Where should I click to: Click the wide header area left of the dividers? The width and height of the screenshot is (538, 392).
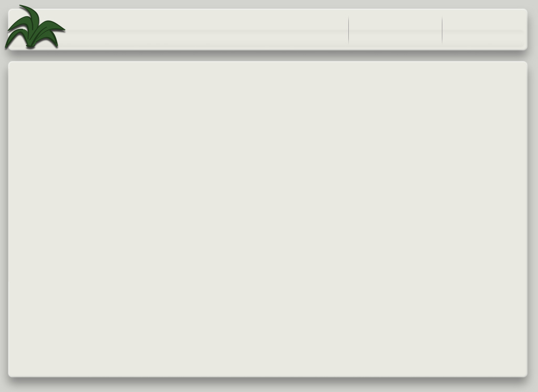(206, 30)
